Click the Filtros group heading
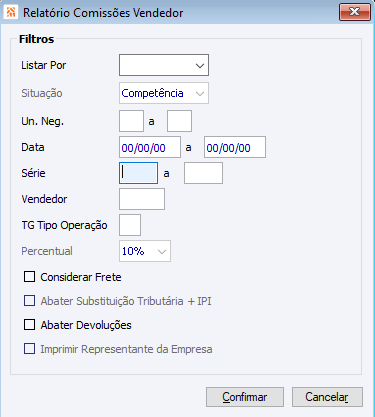Image resolution: width=375 pixels, height=417 pixels. tap(36, 39)
